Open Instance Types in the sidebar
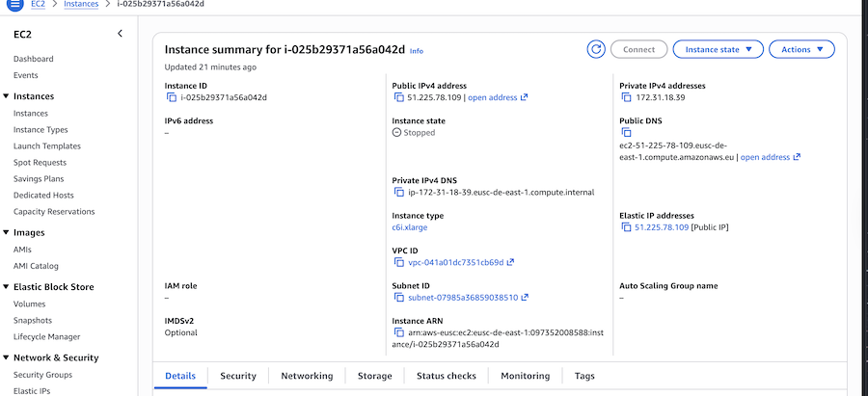This screenshot has width=868, height=396. 41,130
